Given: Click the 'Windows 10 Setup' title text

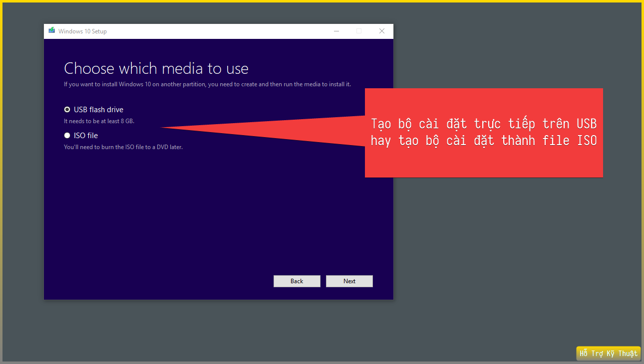Looking at the screenshot, I should (82, 31).
